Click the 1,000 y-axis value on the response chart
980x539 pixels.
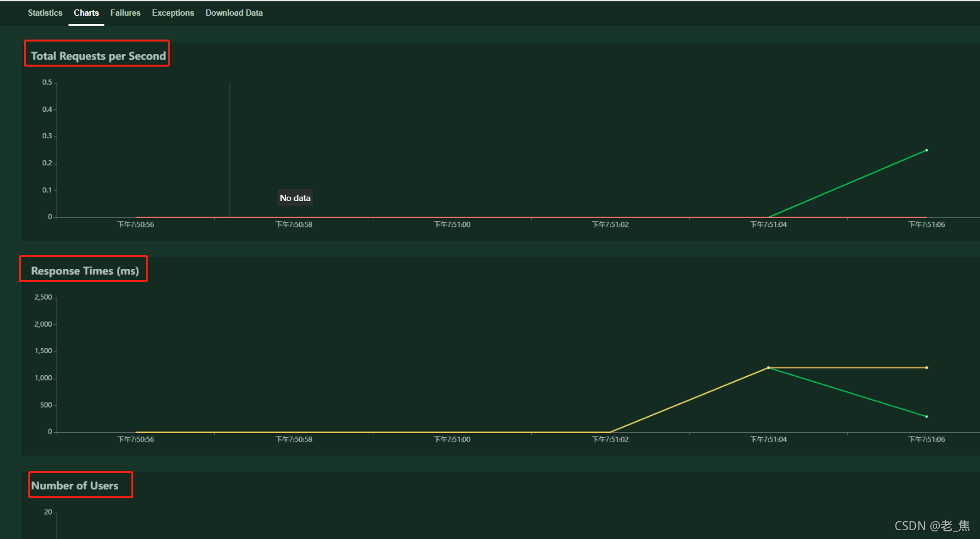coord(43,378)
